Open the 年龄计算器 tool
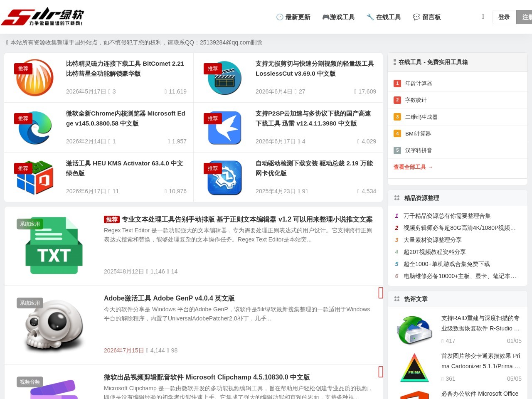532x399 pixels. pyautogui.click(x=419, y=84)
